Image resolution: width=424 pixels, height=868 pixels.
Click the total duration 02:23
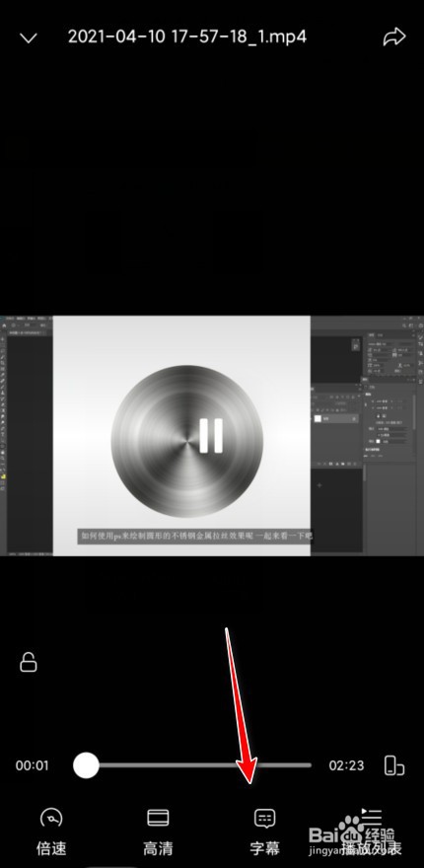coord(346,765)
